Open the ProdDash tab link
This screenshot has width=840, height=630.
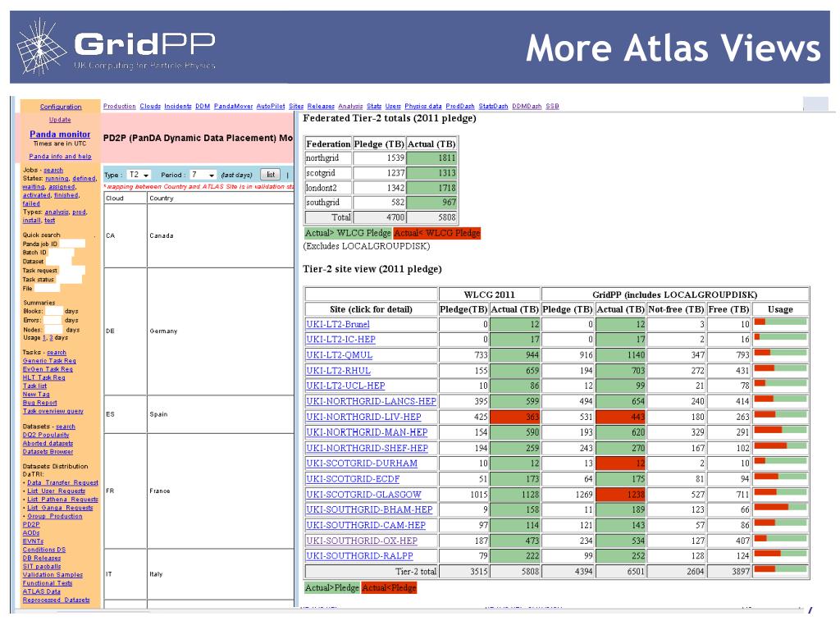(x=460, y=106)
